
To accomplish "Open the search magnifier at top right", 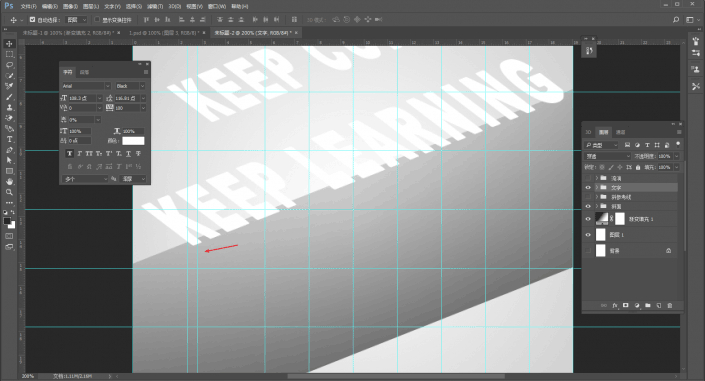I will tap(676, 20).
